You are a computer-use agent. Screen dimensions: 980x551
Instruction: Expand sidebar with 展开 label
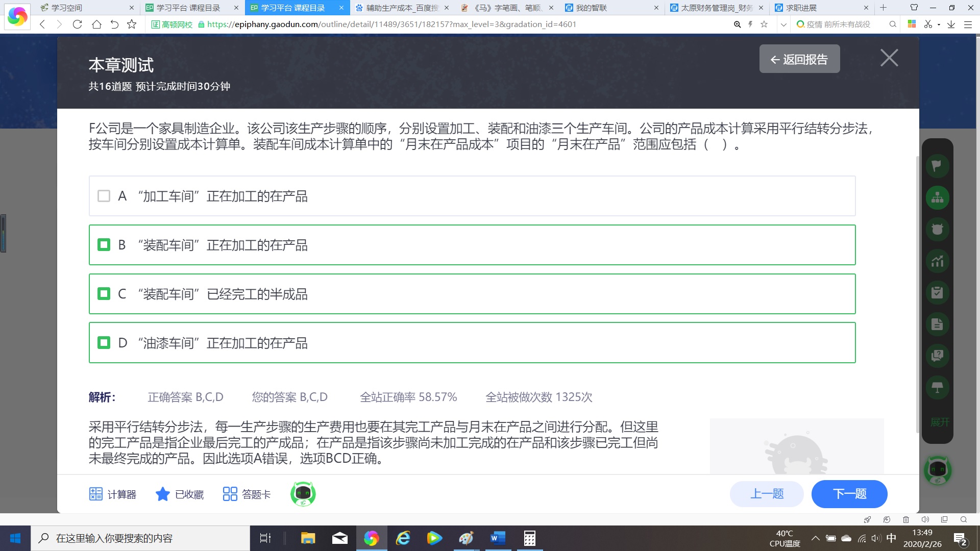point(939,422)
